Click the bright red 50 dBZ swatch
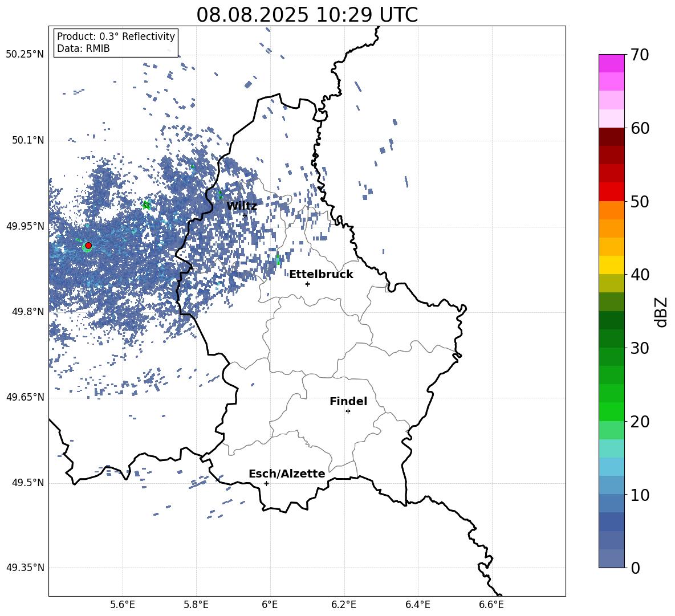 click(612, 192)
